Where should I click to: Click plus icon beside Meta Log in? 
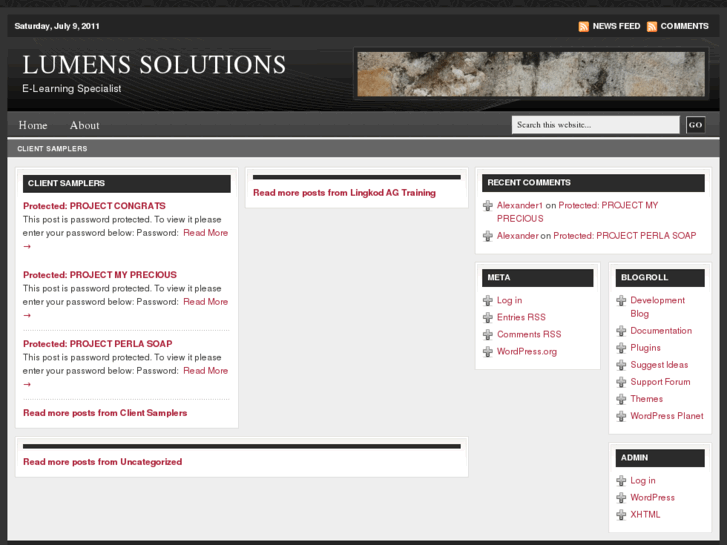coord(488,301)
